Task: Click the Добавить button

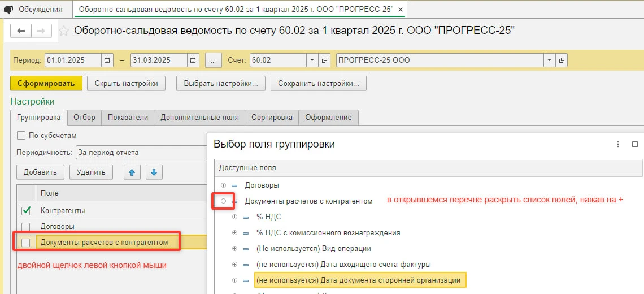Action: click(40, 172)
